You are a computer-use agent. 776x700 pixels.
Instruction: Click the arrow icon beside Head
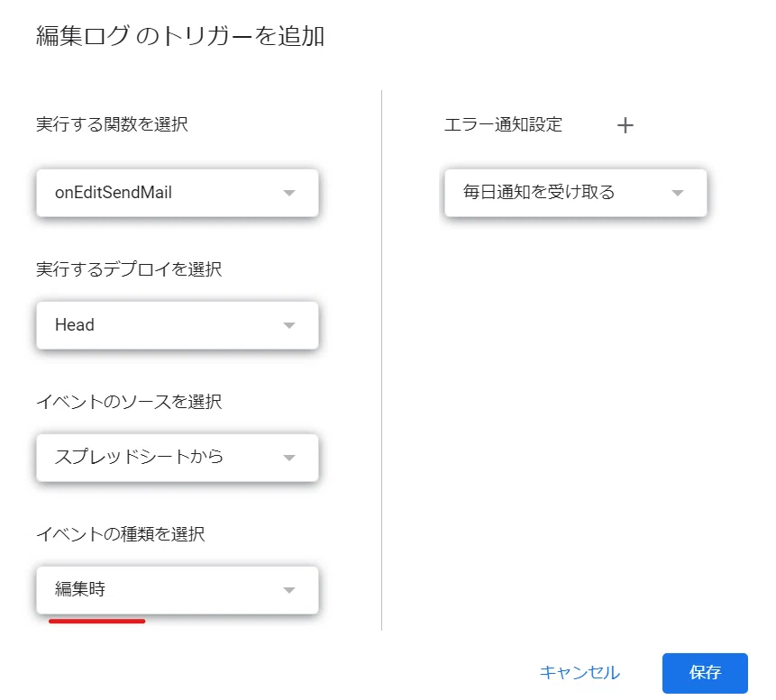click(289, 325)
